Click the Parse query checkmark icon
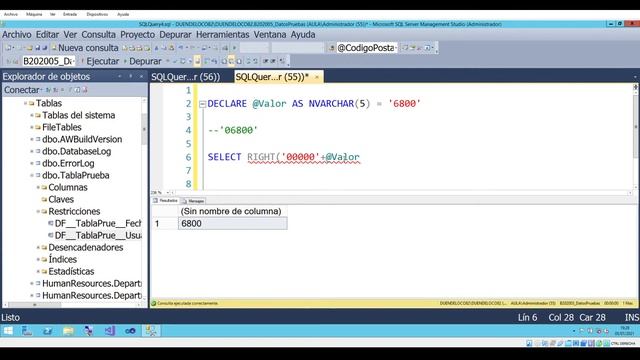This screenshot has height=360, width=640. (175, 61)
